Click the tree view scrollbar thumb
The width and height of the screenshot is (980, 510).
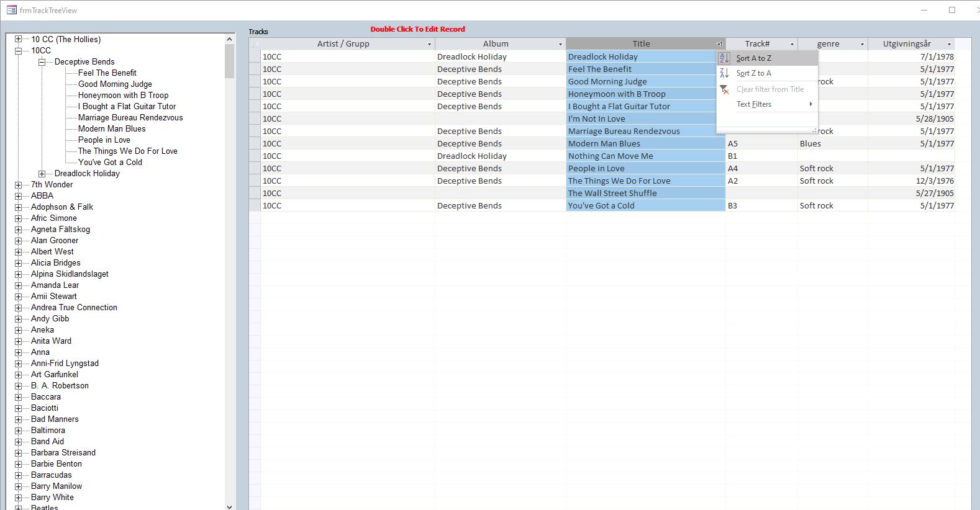tap(229, 61)
